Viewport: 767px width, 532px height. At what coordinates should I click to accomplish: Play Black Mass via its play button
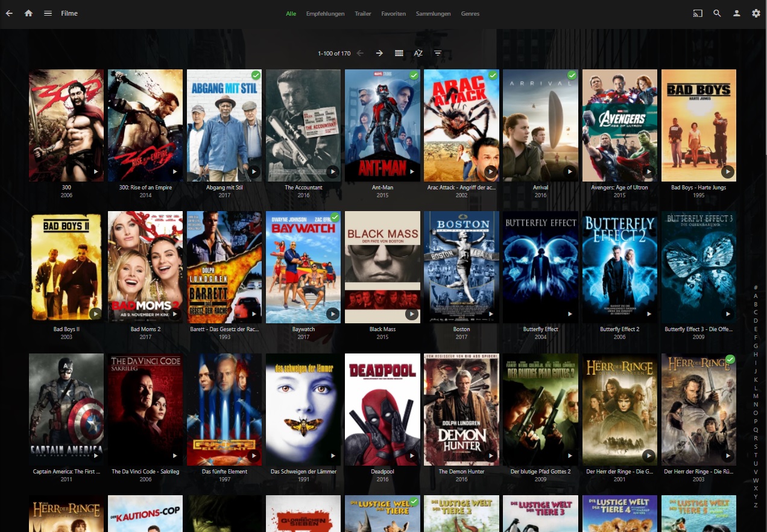(x=412, y=314)
